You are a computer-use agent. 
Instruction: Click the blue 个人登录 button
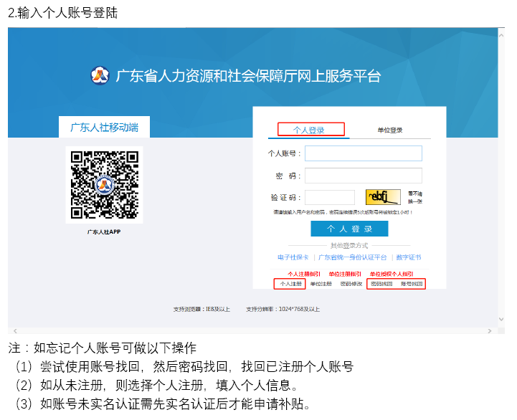pyautogui.click(x=349, y=229)
